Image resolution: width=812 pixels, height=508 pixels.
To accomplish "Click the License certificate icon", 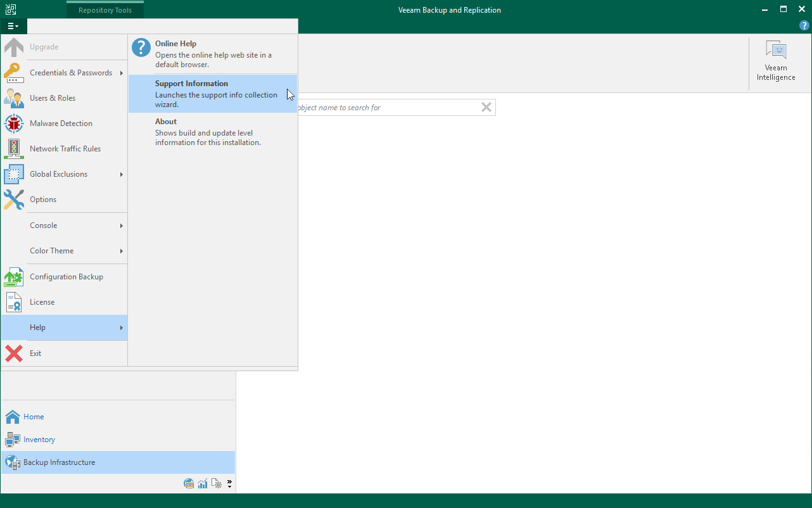I will click(14, 302).
